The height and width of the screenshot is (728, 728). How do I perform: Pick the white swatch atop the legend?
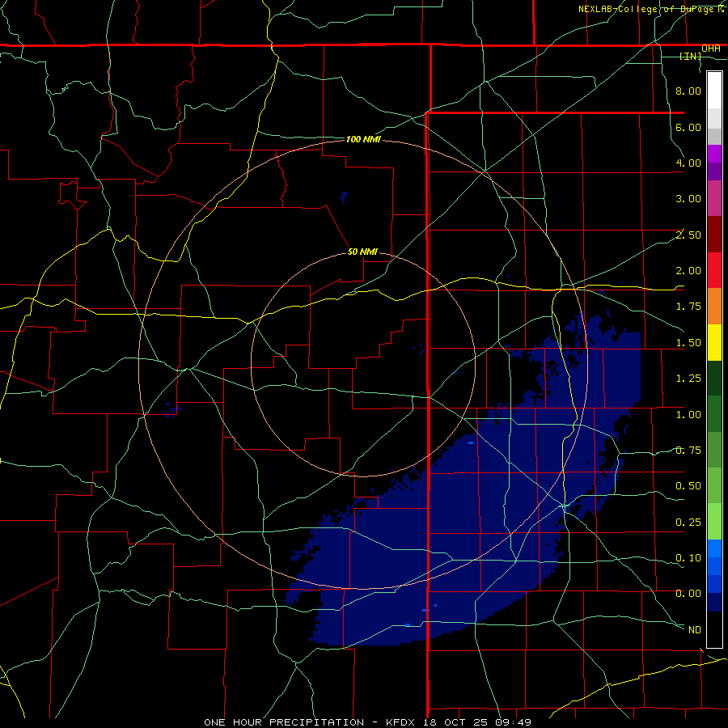click(x=714, y=90)
